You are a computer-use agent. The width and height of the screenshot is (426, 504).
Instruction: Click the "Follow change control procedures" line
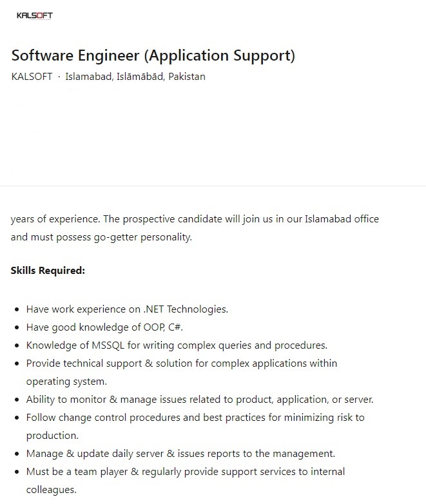tap(195, 417)
